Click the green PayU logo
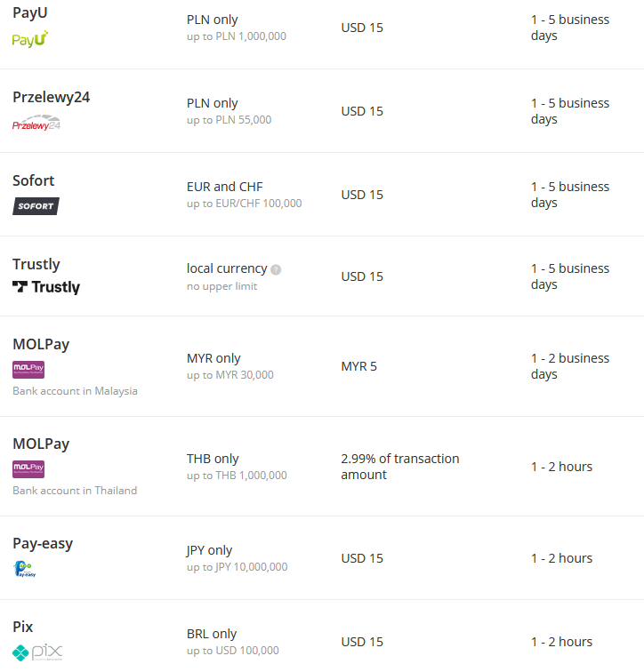Image resolution: width=644 pixels, height=672 pixels. (x=30, y=39)
